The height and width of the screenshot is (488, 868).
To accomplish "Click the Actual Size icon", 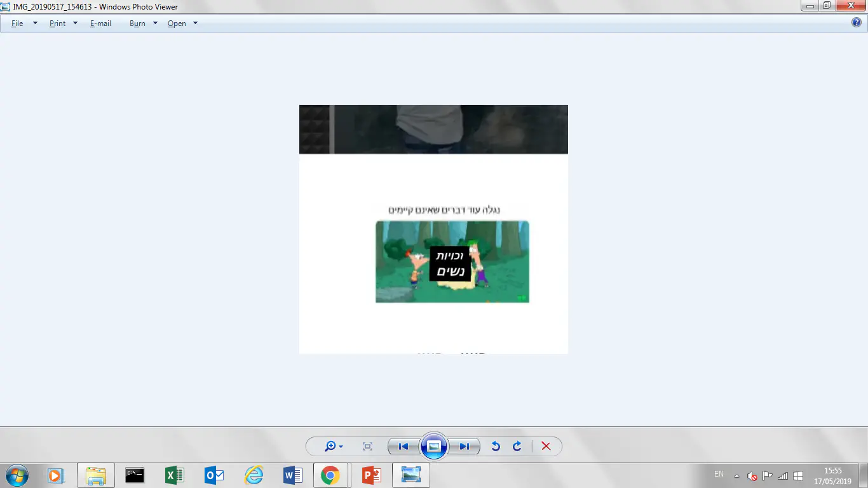I will point(367,447).
